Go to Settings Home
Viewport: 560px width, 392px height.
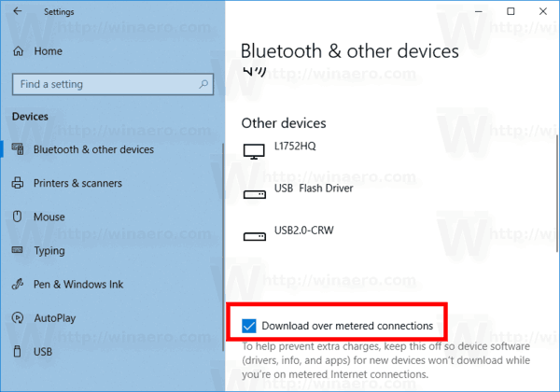pyautogui.click(x=49, y=51)
